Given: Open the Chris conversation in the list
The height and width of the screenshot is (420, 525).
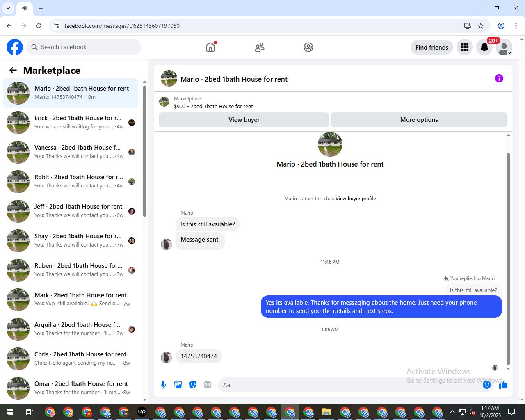Looking at the screenshot, I should 71,359.
